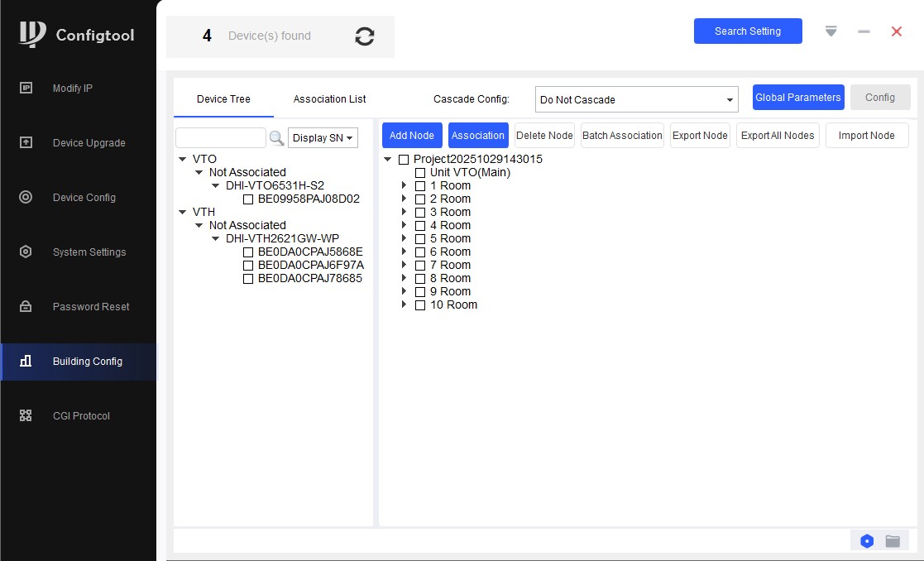Viewport: 924px width, 561px height.
Task: Click the folder icon at bottom right
Action: (x=893, y=541)
